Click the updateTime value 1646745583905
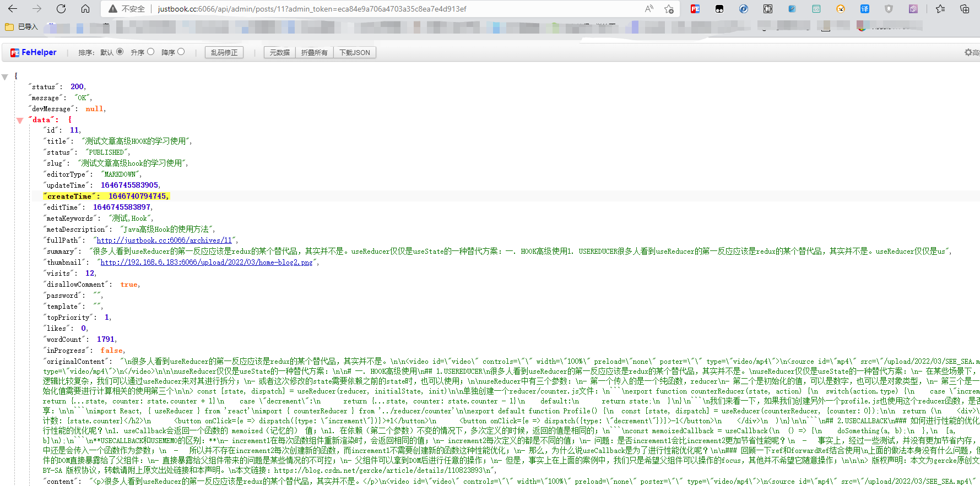Screen dimensions: 980x486 pyautogui.click(x=129, y=185)
